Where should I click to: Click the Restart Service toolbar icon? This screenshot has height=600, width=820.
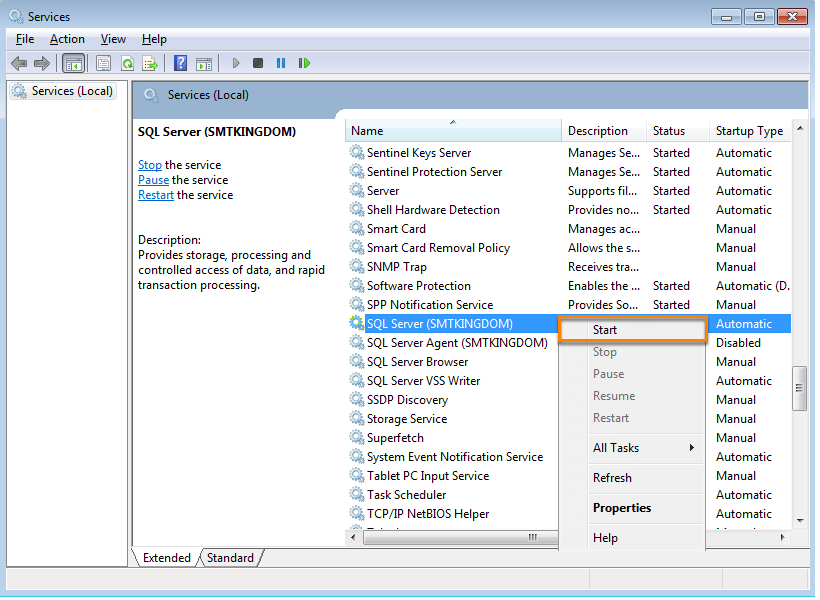[x=305, y=64]
